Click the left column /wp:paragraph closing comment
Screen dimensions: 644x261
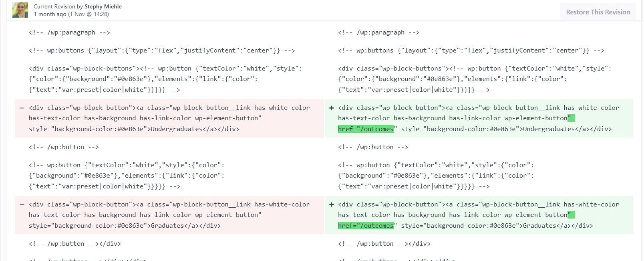(x=69, y=32)
